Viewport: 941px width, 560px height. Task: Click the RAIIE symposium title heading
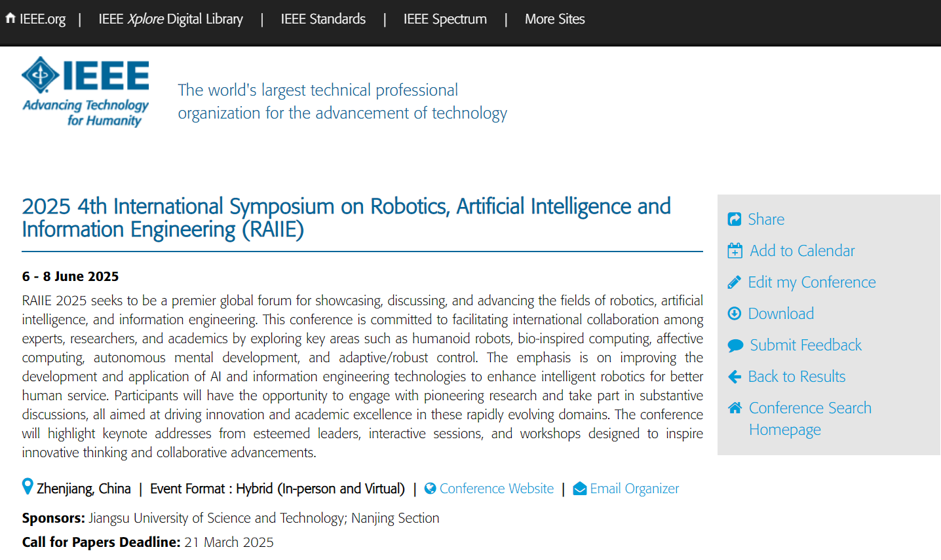click(346, 218)
